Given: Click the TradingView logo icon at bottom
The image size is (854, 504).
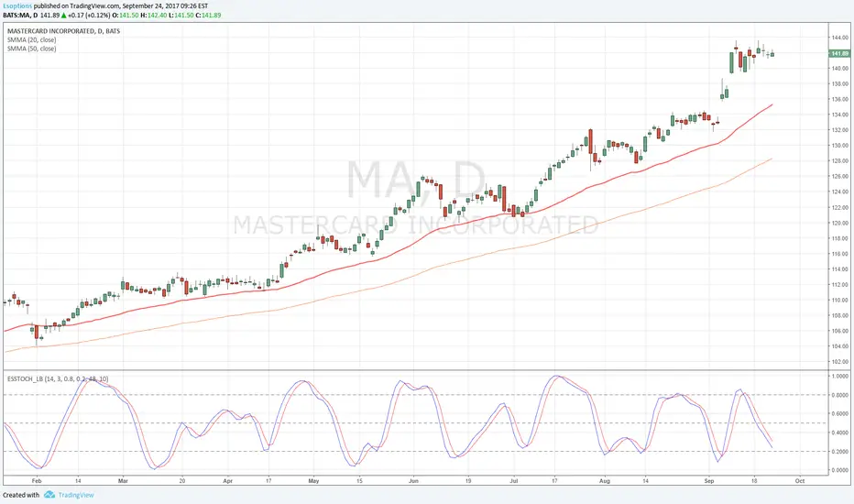Looking at the screenshot, I should tap(49, 495).
